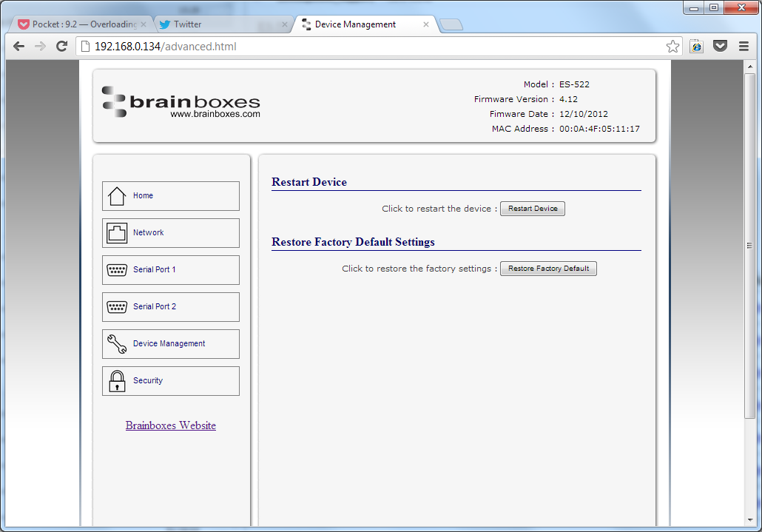
Task: Open the browser hamburger menu
Action: point(744,46)
